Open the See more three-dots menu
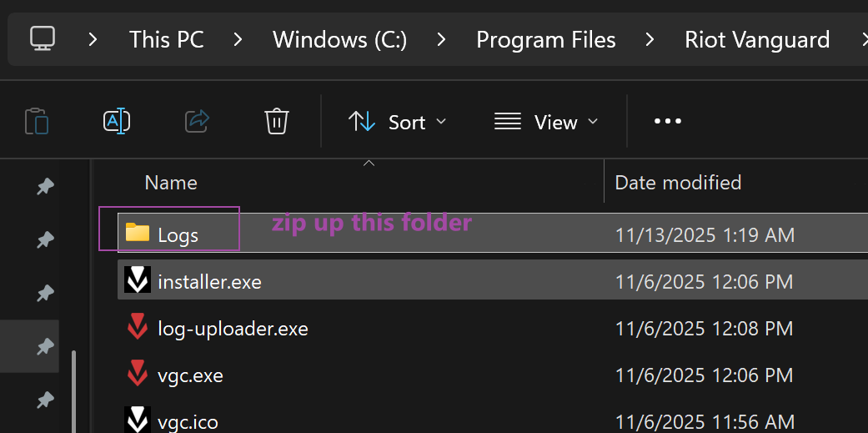 click(x=668, y=122)
